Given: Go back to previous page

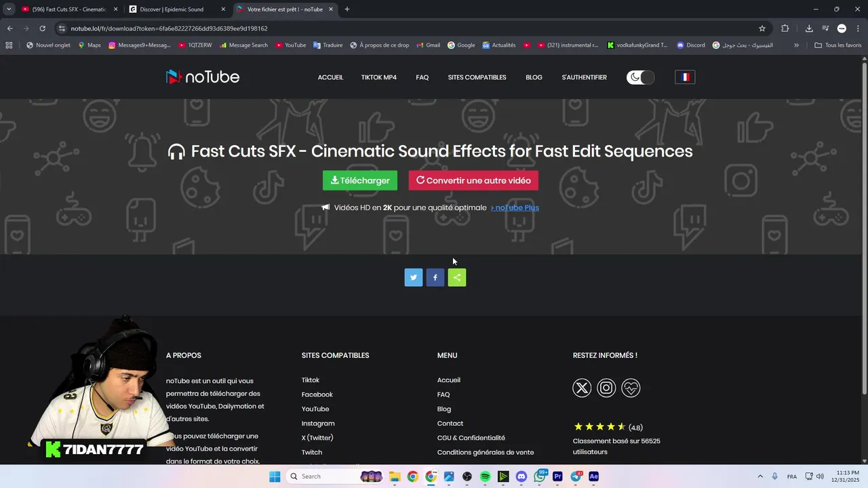Looking at the screenshot, I should click(x=9, y=28).
